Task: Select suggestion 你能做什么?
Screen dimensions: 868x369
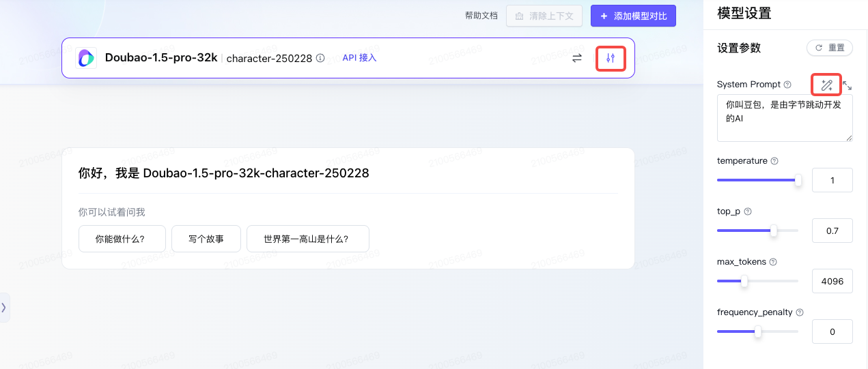Action: [x=122, y=239]
